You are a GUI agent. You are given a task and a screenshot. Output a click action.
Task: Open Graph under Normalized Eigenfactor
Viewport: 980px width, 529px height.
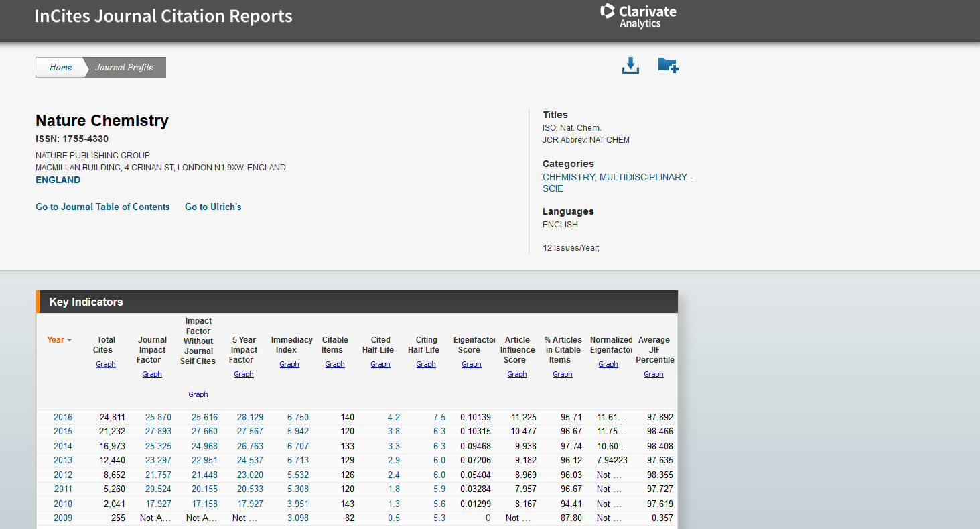[x=608, y=364]
